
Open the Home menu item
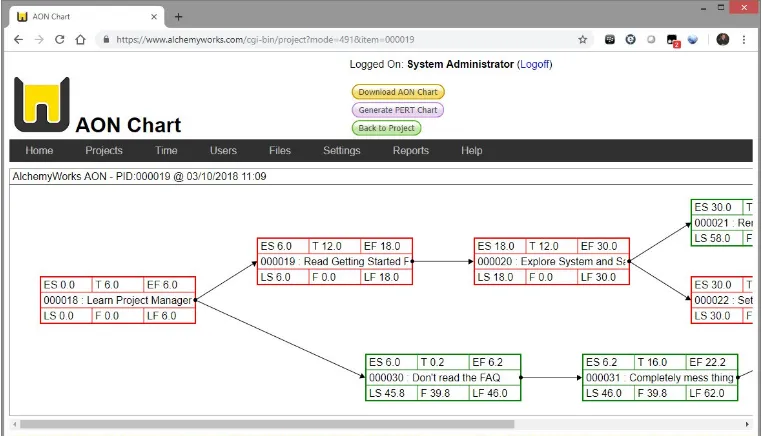pos(39,151)
